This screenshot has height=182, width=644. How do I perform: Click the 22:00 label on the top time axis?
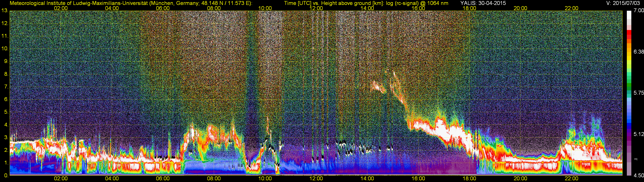571,8
